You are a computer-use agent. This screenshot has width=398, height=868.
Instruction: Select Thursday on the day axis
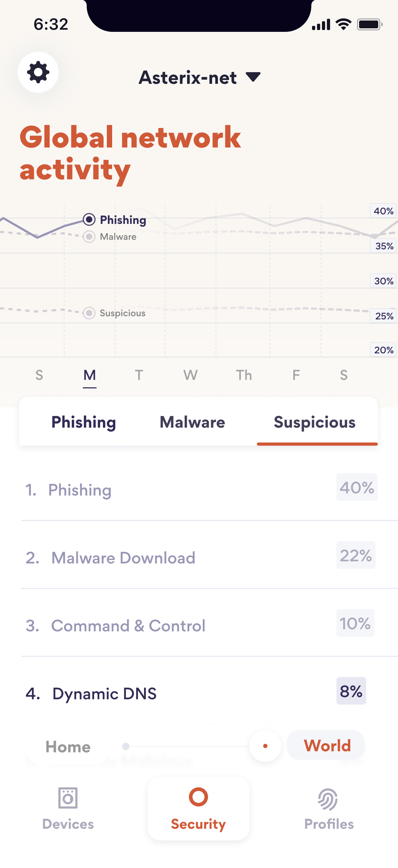click(x=244, y=375)
